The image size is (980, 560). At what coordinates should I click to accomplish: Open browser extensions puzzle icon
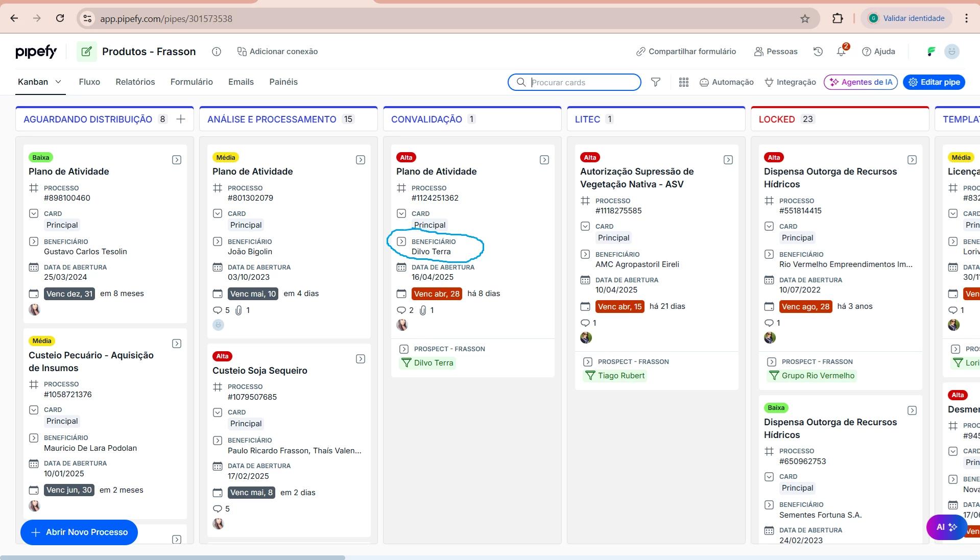tap(838, 18)
